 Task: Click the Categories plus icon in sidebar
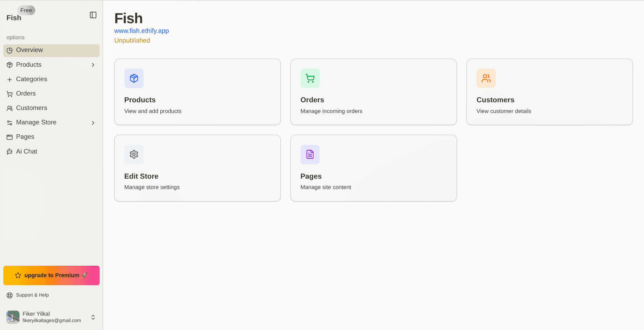9,79
